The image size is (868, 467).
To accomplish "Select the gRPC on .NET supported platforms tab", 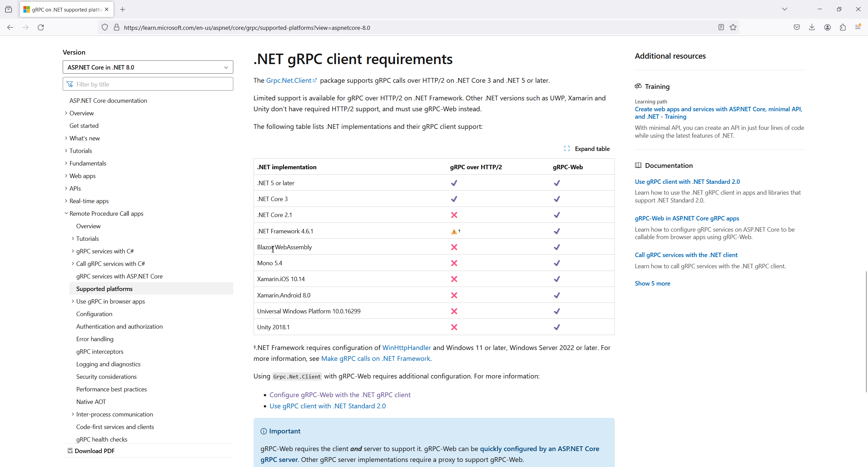I will [61, 9].
